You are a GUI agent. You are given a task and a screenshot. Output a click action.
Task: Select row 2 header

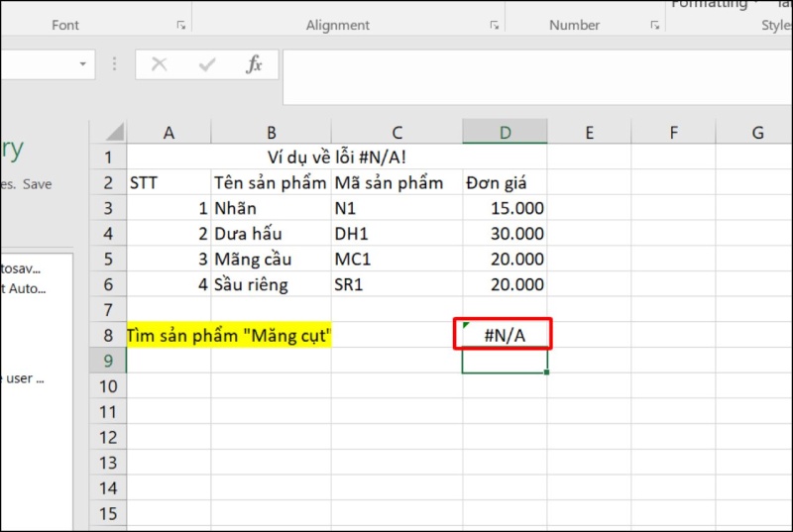tap(108, 182)
